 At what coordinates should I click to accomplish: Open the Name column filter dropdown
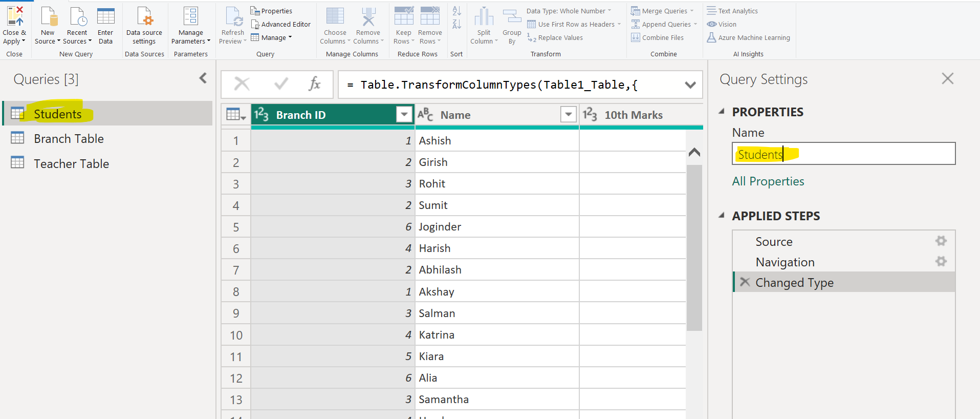pyautogui.click(x=568, y=115)
